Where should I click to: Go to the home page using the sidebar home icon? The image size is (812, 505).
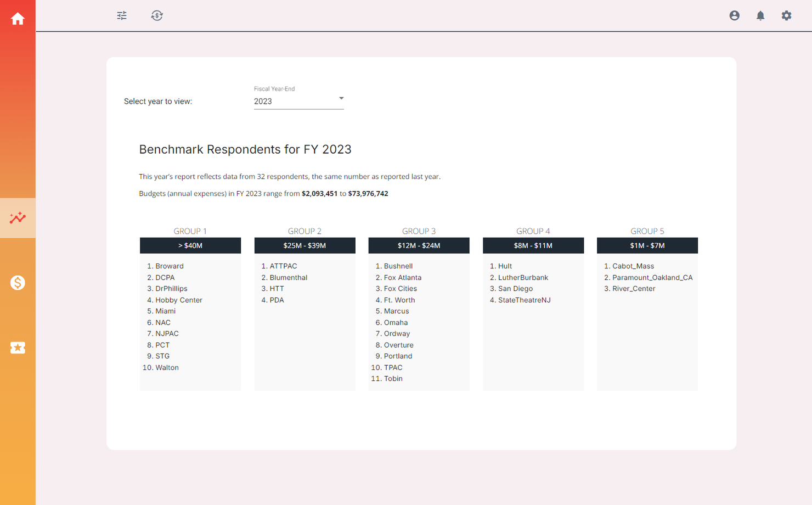pos(18,18)
